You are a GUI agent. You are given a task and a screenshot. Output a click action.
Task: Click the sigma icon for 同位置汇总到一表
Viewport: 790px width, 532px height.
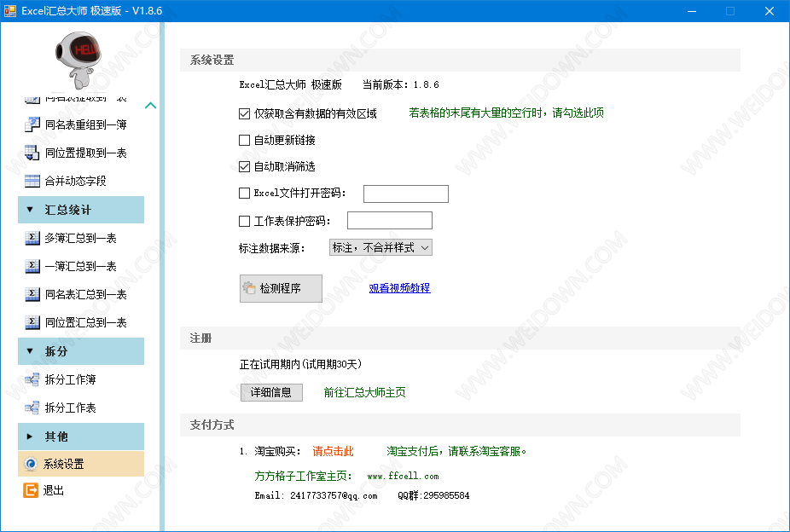click(32, 322)
